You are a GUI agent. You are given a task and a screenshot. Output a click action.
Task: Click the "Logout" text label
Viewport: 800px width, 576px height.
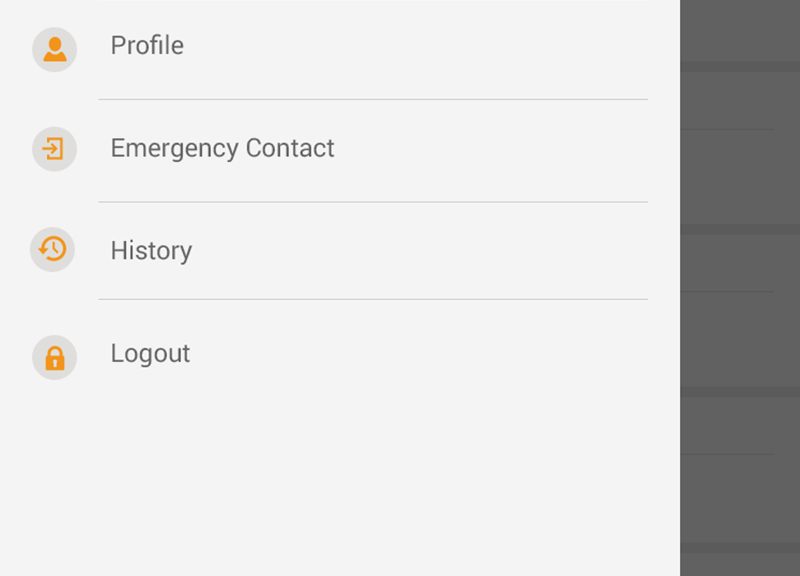(x=151, y=354)
